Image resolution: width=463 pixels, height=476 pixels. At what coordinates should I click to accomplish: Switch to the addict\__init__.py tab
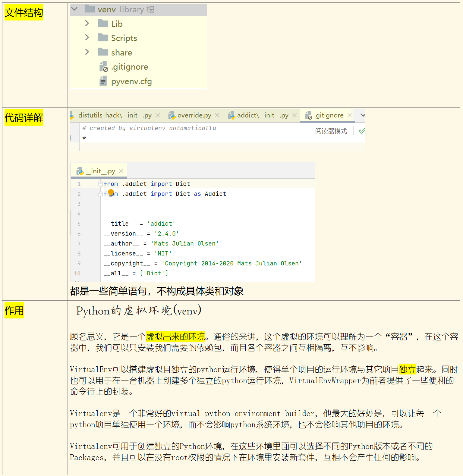tap(263, 115)
